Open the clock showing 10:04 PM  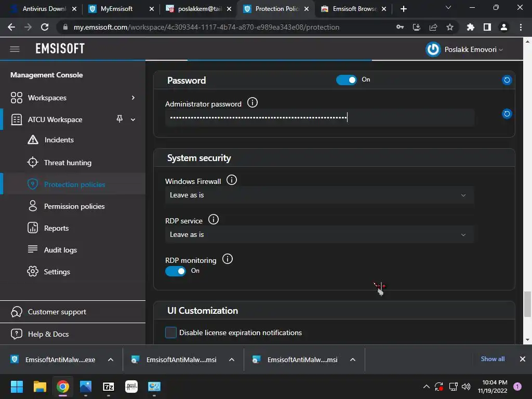click(x=493, y=387)
